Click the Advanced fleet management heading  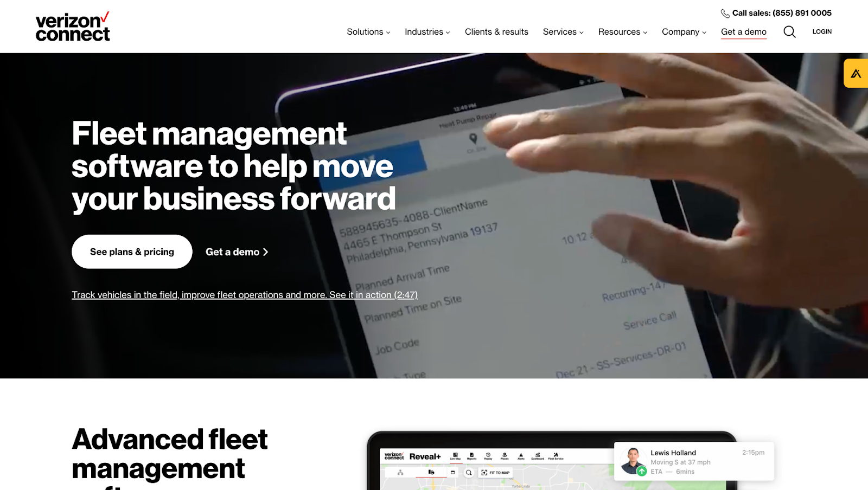(170, 458)
